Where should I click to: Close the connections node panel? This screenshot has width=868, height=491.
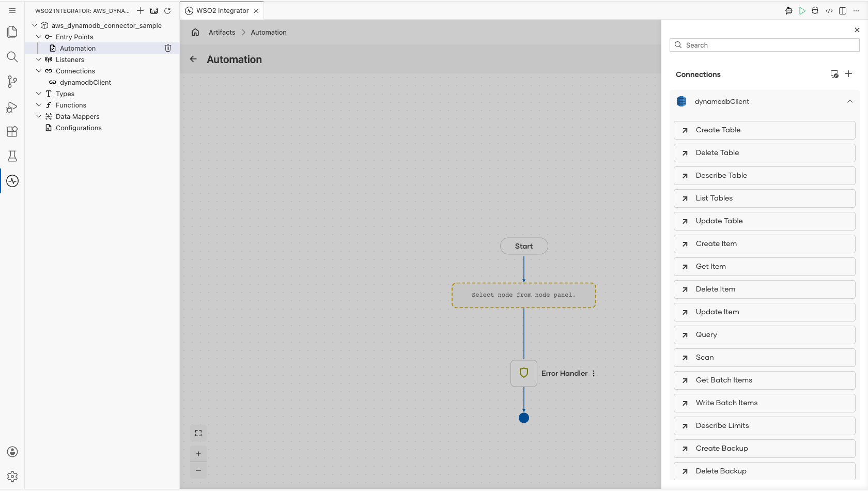[857, 30]
